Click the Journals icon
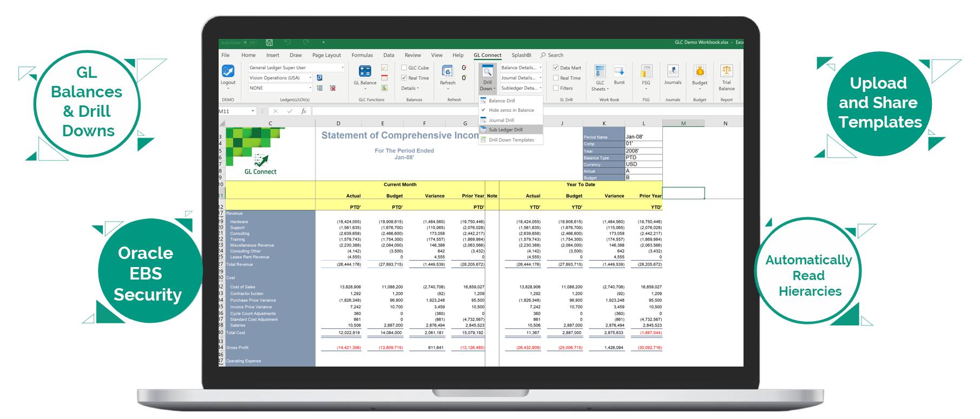Viewport: 980px width, 419px height. click(673, 71)
